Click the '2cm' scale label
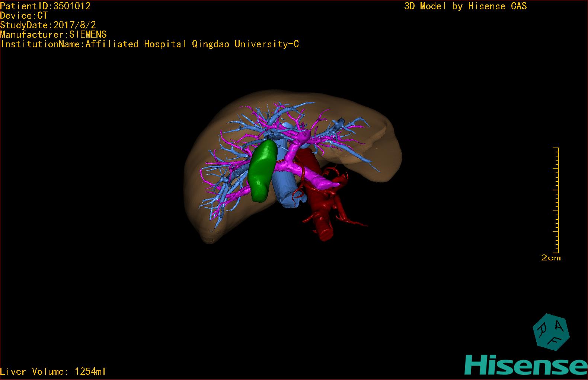This screenshot has width=588, height=380. [x=551, y=258]
